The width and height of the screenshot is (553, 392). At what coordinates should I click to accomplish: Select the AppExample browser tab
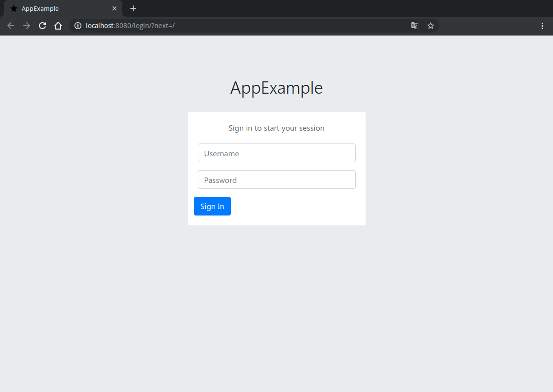(63, 8)
